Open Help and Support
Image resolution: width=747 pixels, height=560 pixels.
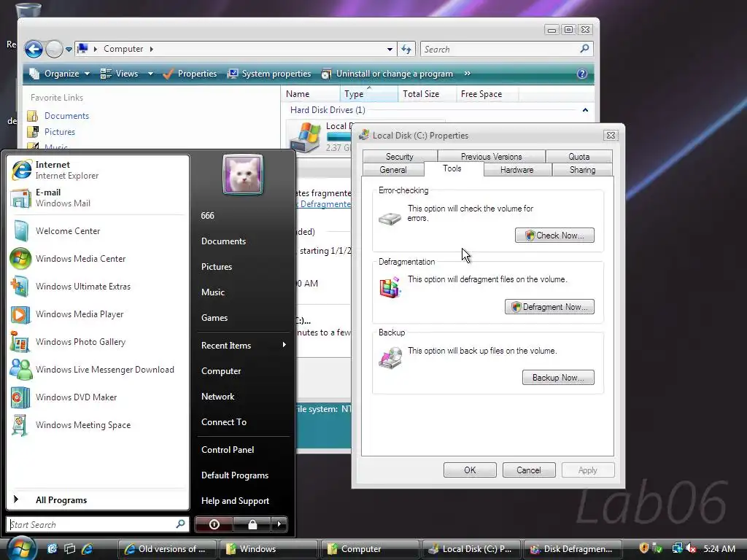pos(243,500)
